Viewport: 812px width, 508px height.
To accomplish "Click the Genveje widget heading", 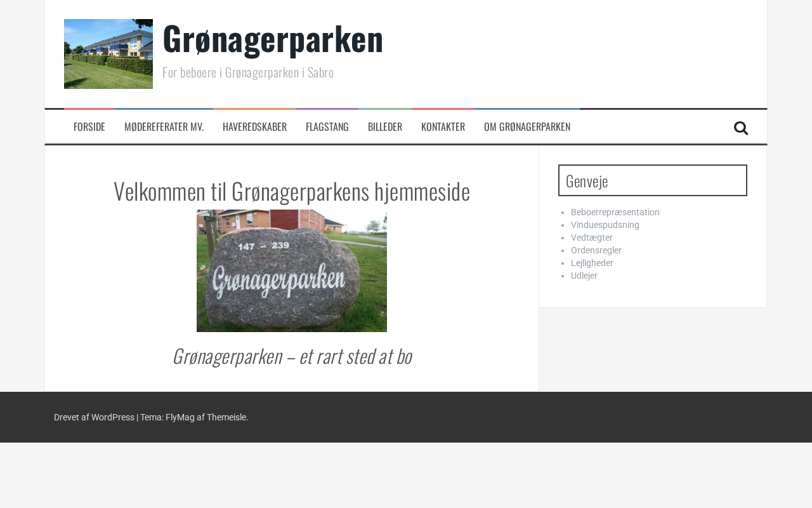I will [653, 180].
